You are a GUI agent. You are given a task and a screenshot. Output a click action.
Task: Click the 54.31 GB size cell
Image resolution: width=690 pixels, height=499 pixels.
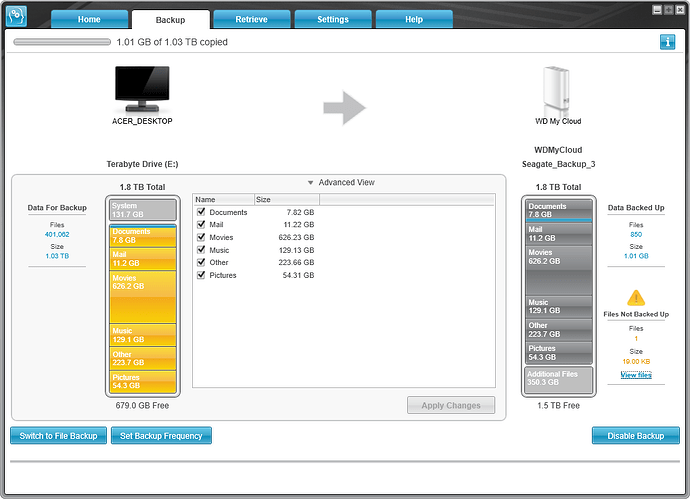pyautogui.click(x=298, y=275)
